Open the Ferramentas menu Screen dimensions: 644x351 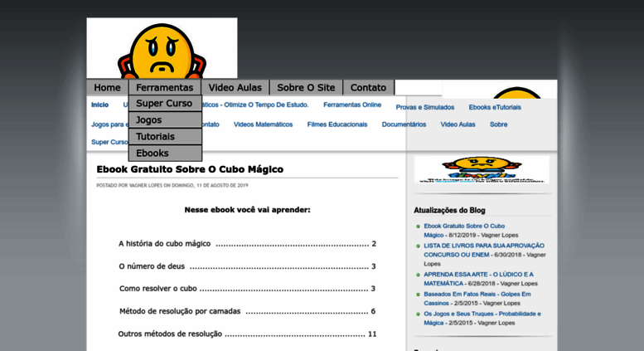(x=165, y=88)
